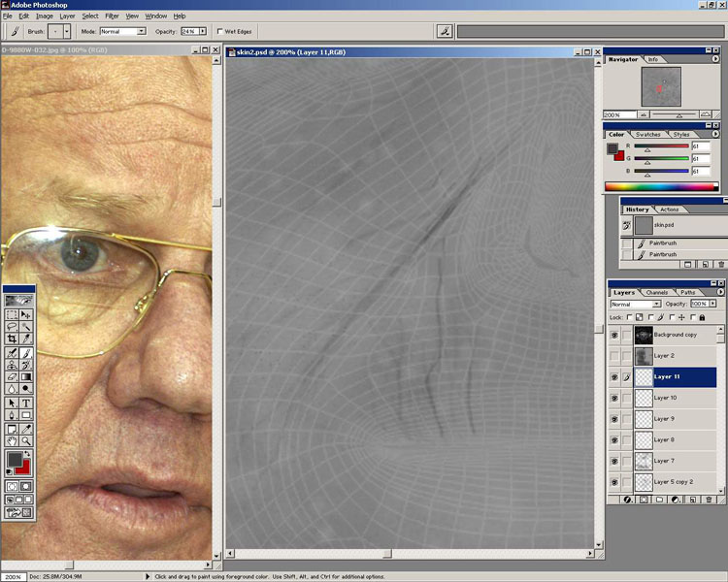The height and width of the screenshot is (582, 728).
Task: Select the Crop tool in toolbox
Action: point(12,340)
